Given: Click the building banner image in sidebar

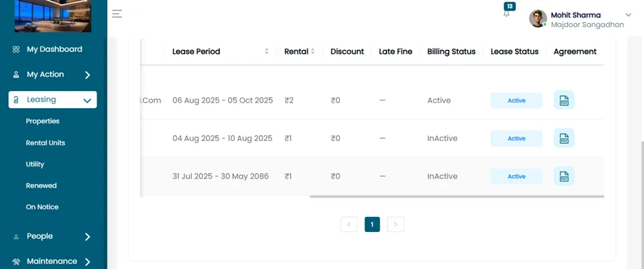Looking at the screenshot, I should pyautogui.click(x=53, y=16).
